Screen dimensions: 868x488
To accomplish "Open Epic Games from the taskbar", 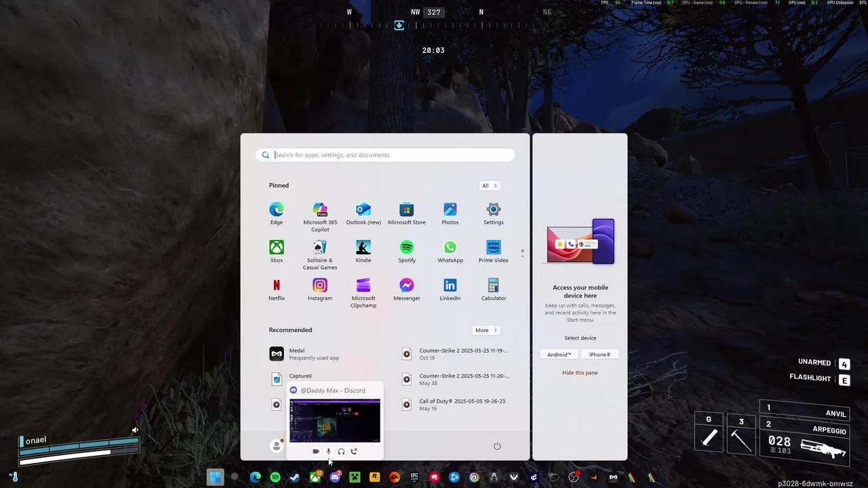I will 414,477.
